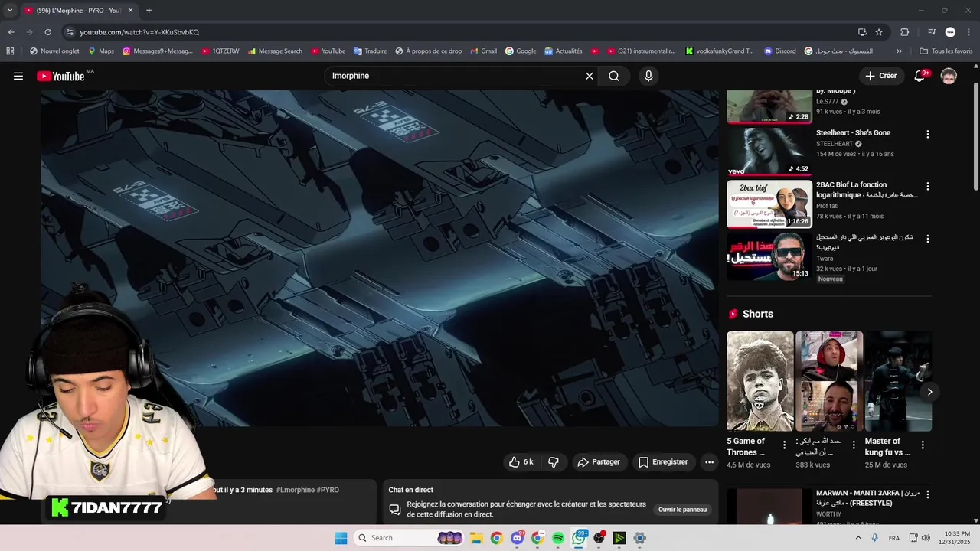Click the Prof fati channel name

tap(828, 206)
